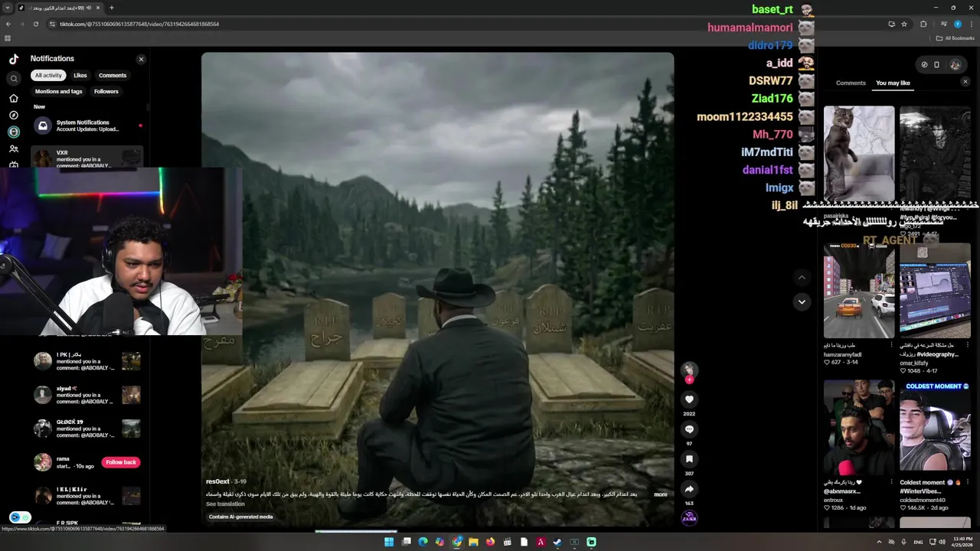Open the Explore compass icon
Screen dimensions: 980x551
pos(14,115)
